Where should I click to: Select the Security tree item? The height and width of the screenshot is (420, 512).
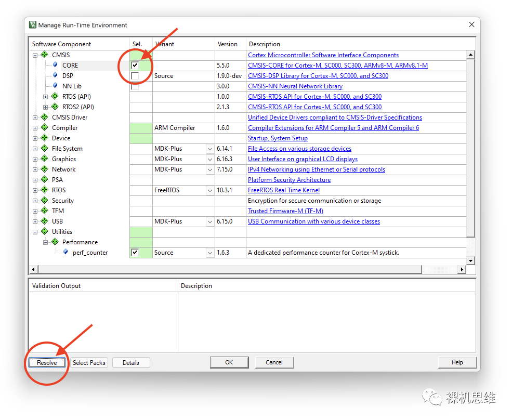tap(63, 201)
